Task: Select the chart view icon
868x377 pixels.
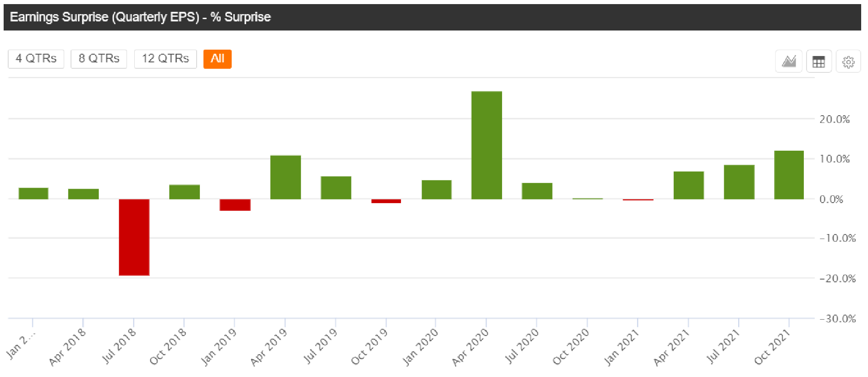Action: point(788,61)
